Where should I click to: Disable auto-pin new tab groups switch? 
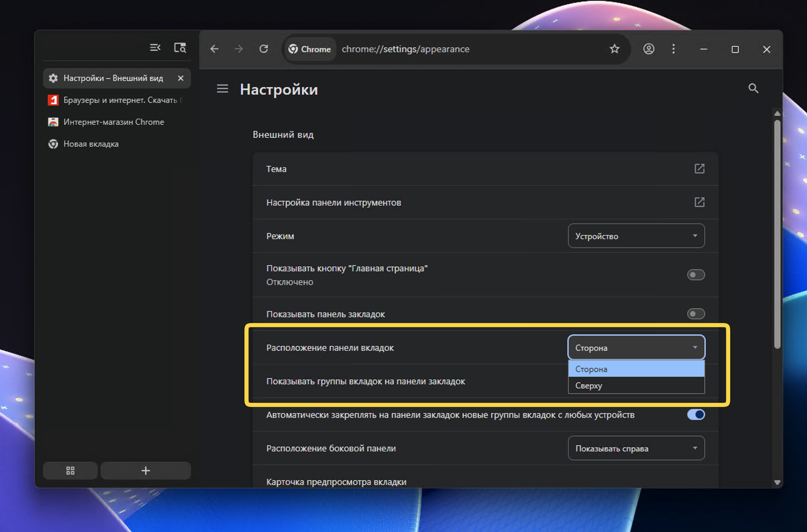pos(696,415)
